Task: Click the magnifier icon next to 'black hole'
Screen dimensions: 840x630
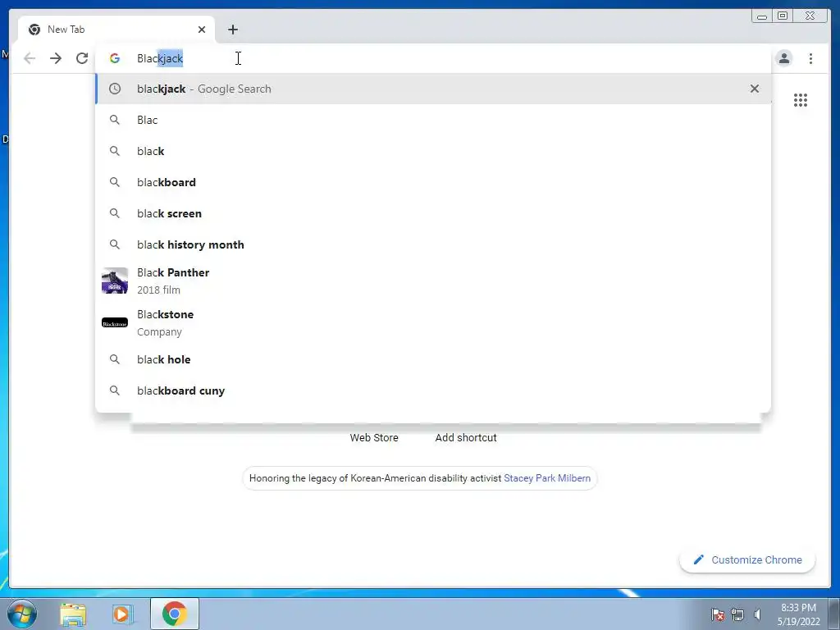Action: coord(115,359)
